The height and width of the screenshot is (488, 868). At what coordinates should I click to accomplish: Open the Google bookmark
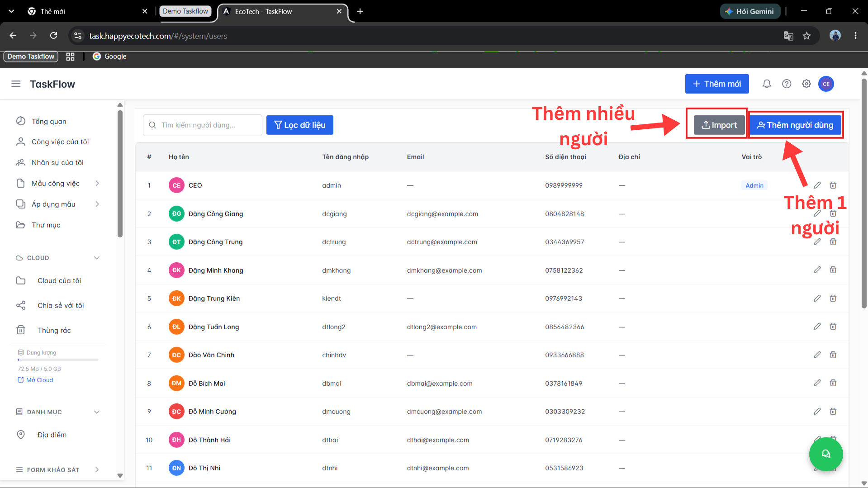[109, 57]
